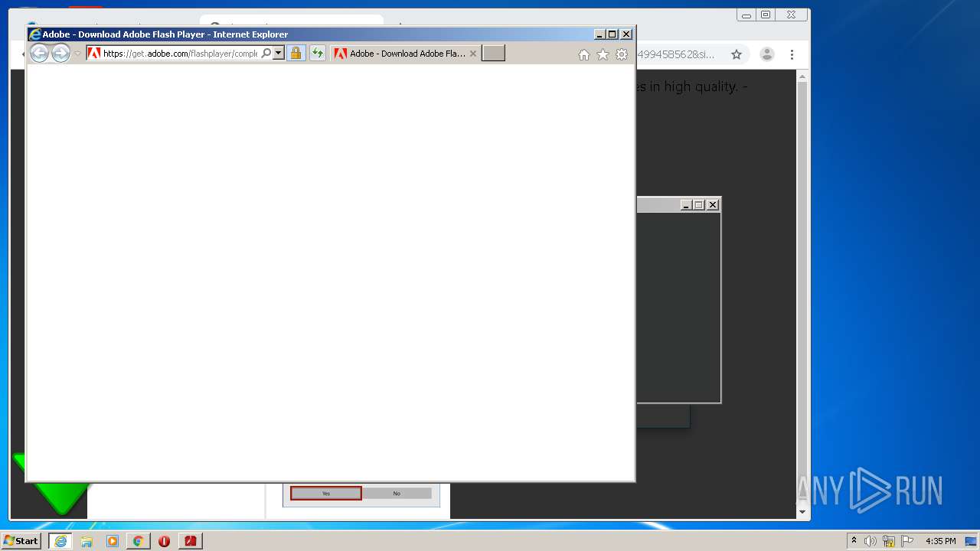Open Opera from the taskbar
Viewport: 980px width, 551px height.
(164, 541)
